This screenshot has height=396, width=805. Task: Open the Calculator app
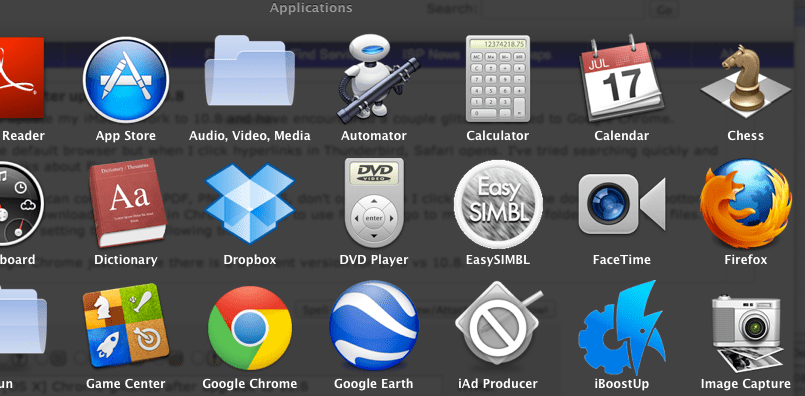pyautogui.click(x=497, y=79)
